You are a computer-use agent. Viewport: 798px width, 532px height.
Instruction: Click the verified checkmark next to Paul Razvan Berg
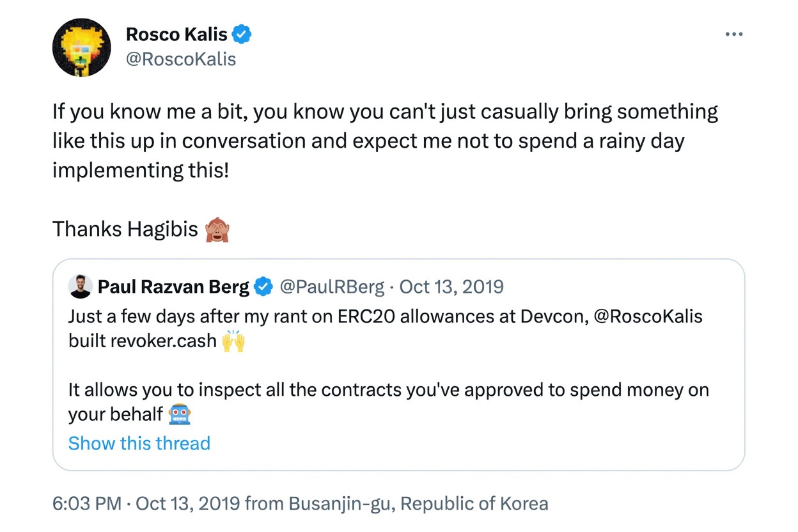click(262, 286)
